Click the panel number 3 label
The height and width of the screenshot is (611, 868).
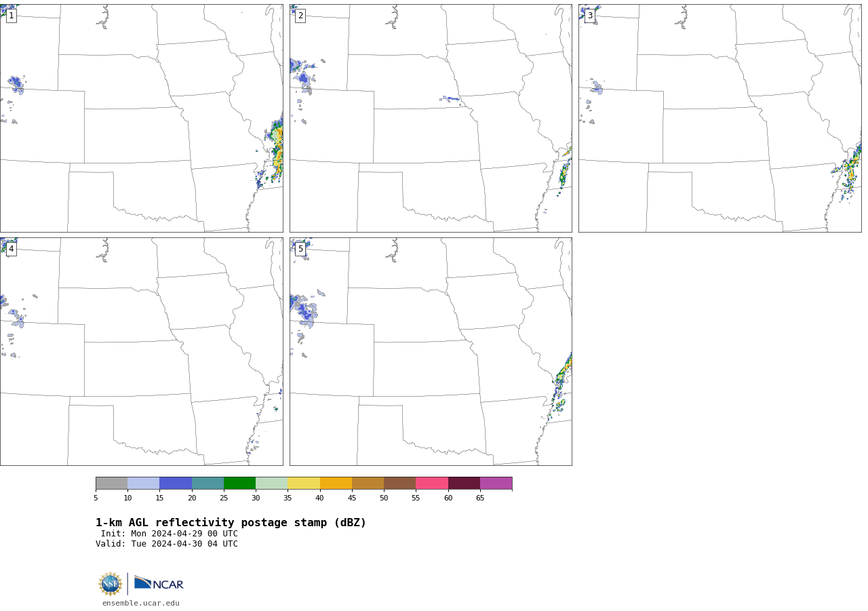coord(589,16)
